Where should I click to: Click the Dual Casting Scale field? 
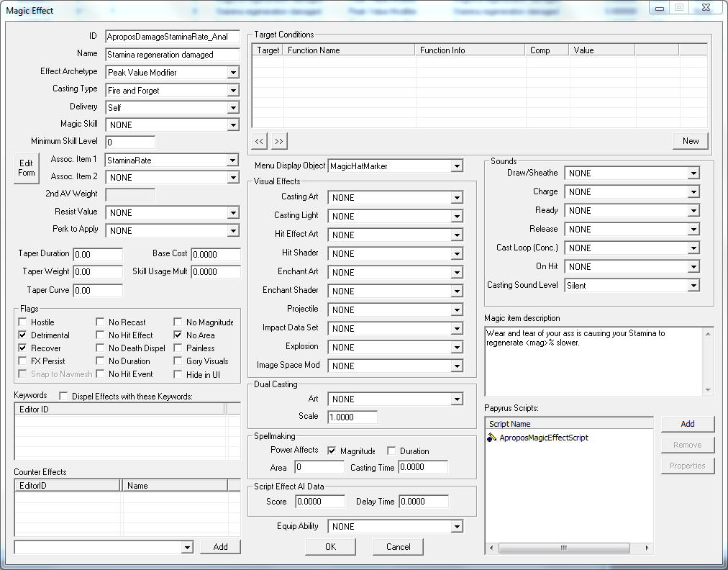click(x=352, y=417)
